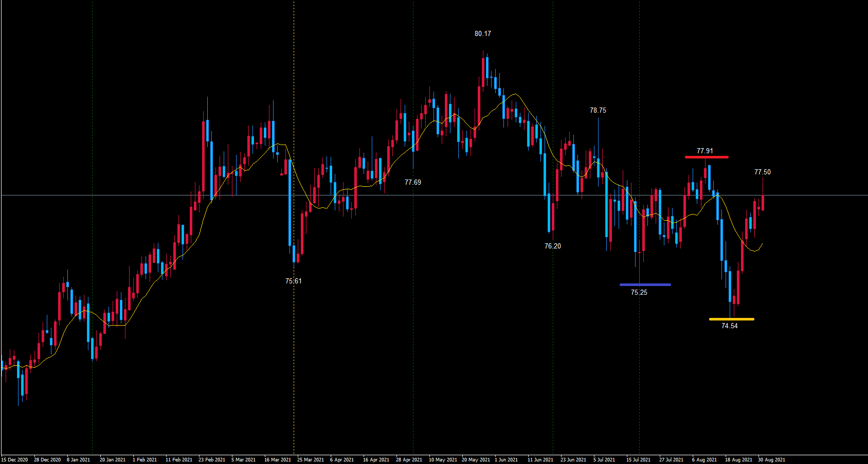Click the 74.54 low price label
868x464 pixels.
coord(729,326)
